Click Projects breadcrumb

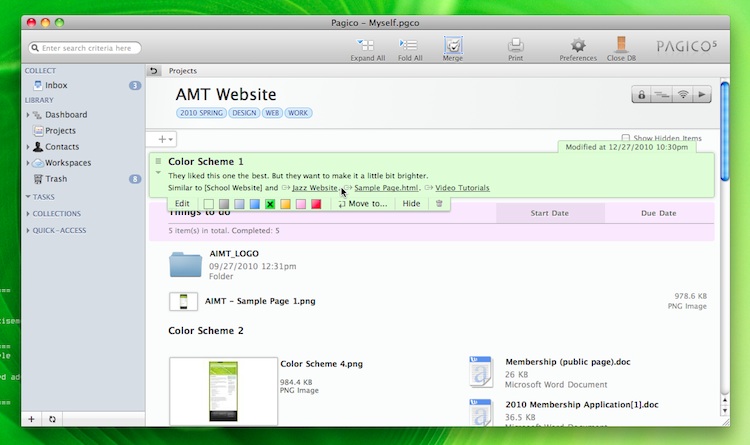pyautogui.click(x=182, y=71)
